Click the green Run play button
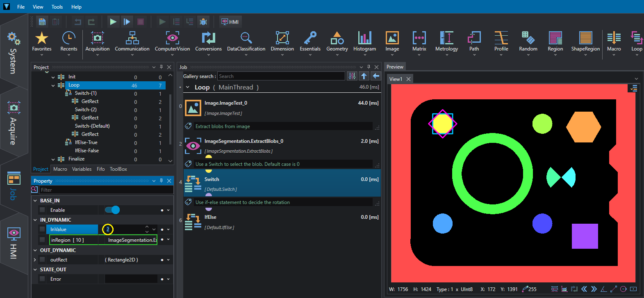Viewport: 644px width, 298px height. [x=113, y=22]
